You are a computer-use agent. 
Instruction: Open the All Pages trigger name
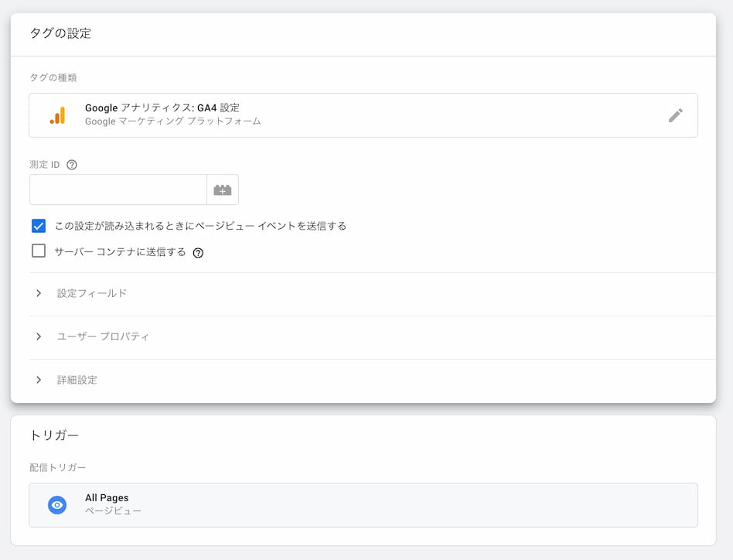[x=107, y=498]
